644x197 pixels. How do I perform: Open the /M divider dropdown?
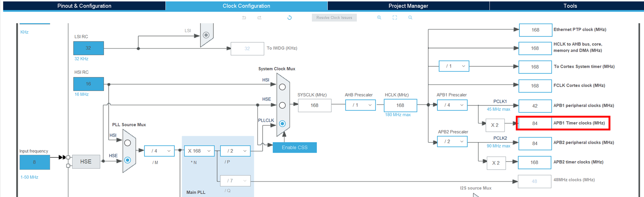[159, 151]
